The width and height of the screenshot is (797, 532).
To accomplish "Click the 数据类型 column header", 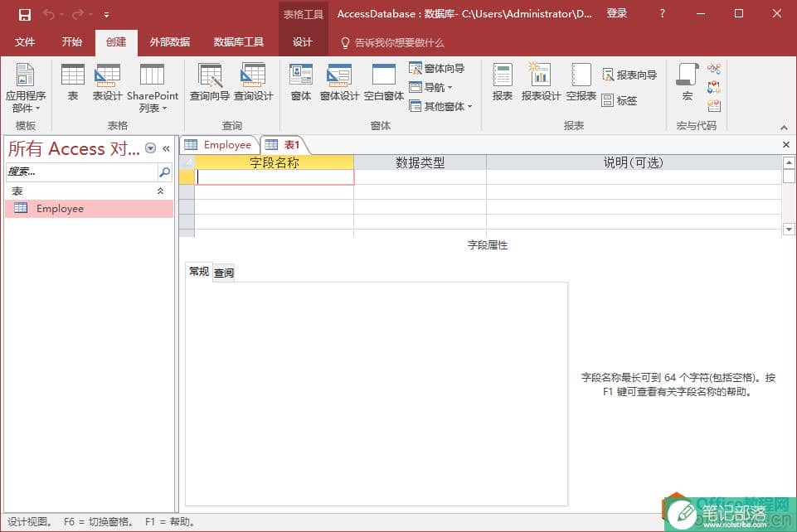I will (x=420, y=162).
